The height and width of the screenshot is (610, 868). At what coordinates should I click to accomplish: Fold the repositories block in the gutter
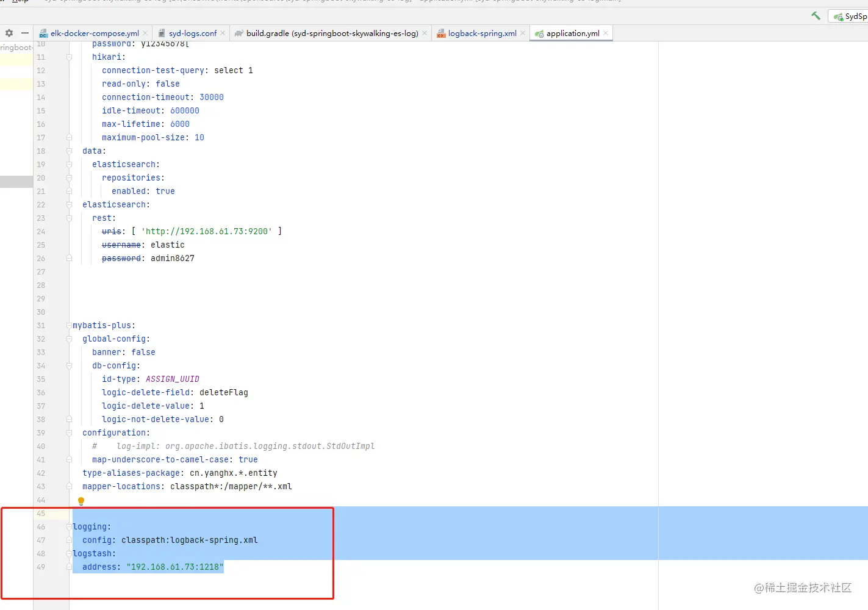[x=69, y=178]
